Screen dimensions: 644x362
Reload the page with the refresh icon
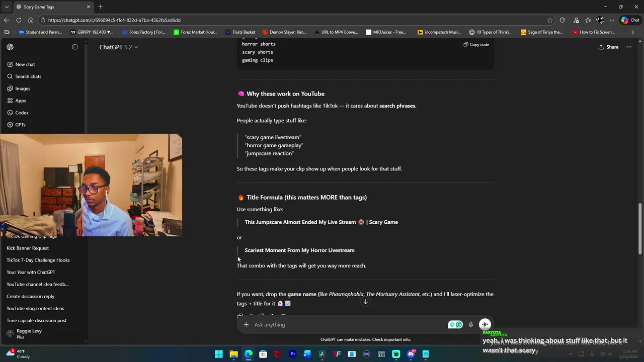(19, 20)
